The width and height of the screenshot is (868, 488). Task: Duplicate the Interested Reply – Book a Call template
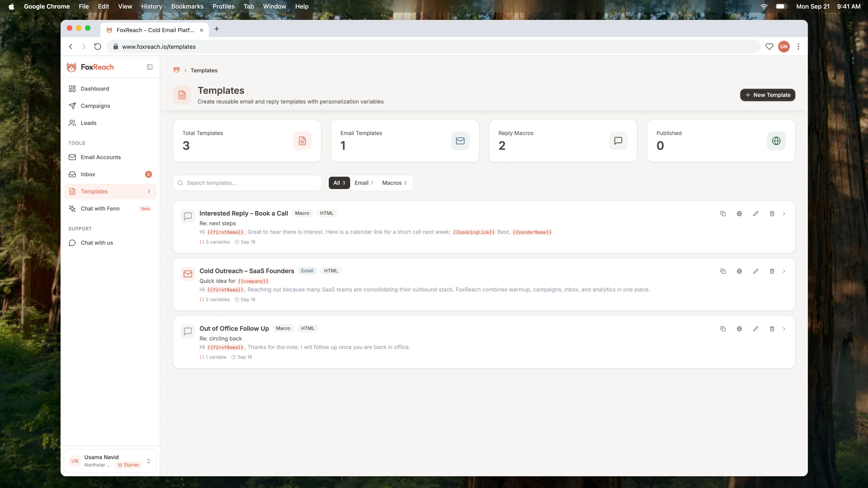tap(723, 214)
